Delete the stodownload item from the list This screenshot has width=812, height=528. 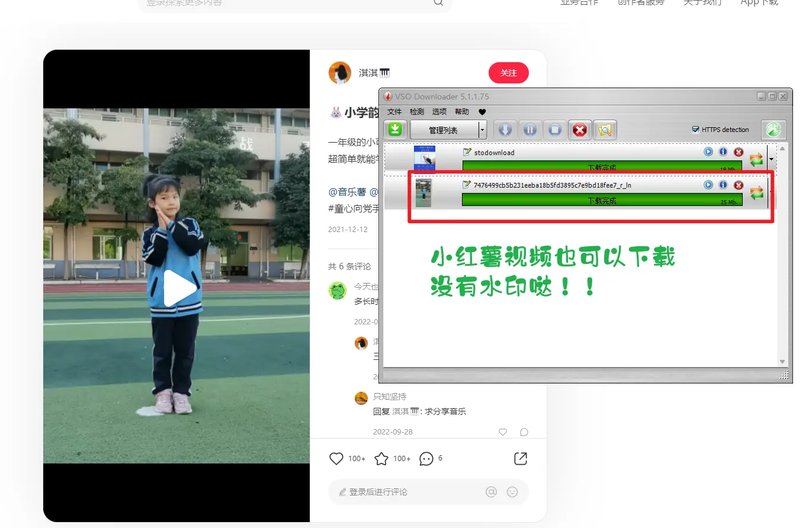pyautogui.click(x=739, y=152)
